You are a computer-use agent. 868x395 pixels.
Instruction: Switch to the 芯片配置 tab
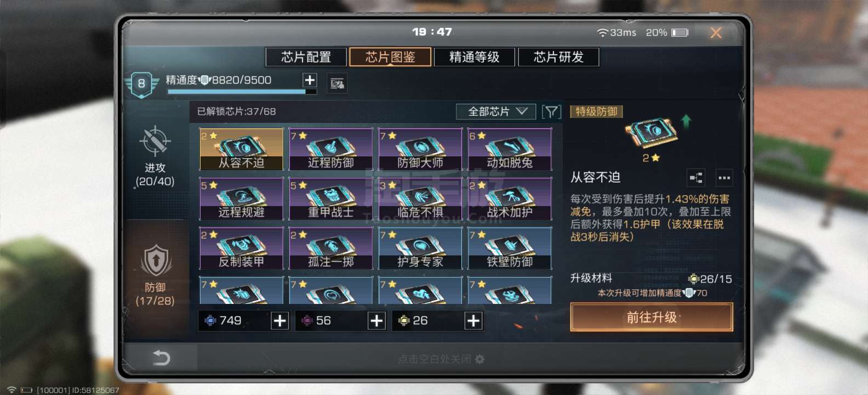pos(306,57)
